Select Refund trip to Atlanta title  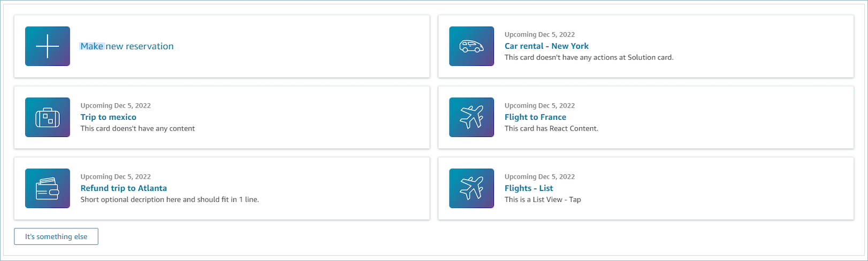click(124, 188)
